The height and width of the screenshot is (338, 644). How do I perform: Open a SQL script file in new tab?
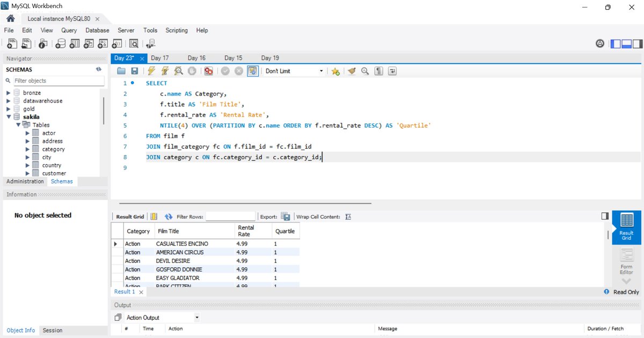26,43
